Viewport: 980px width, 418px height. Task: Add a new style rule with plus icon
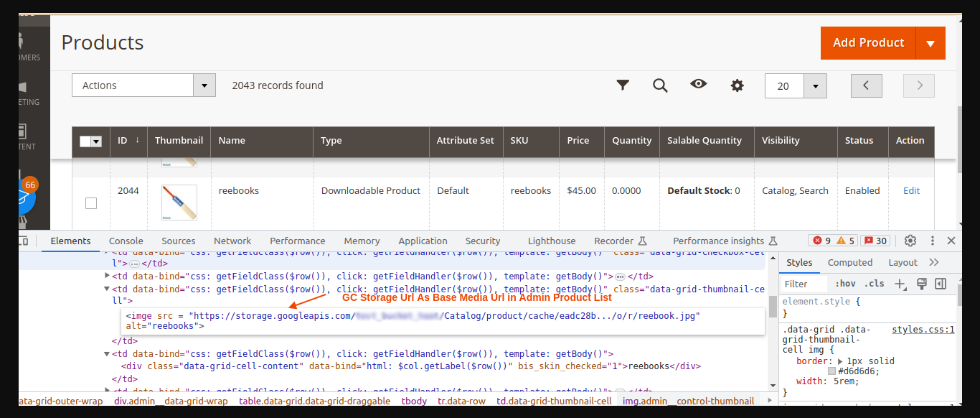900,284
